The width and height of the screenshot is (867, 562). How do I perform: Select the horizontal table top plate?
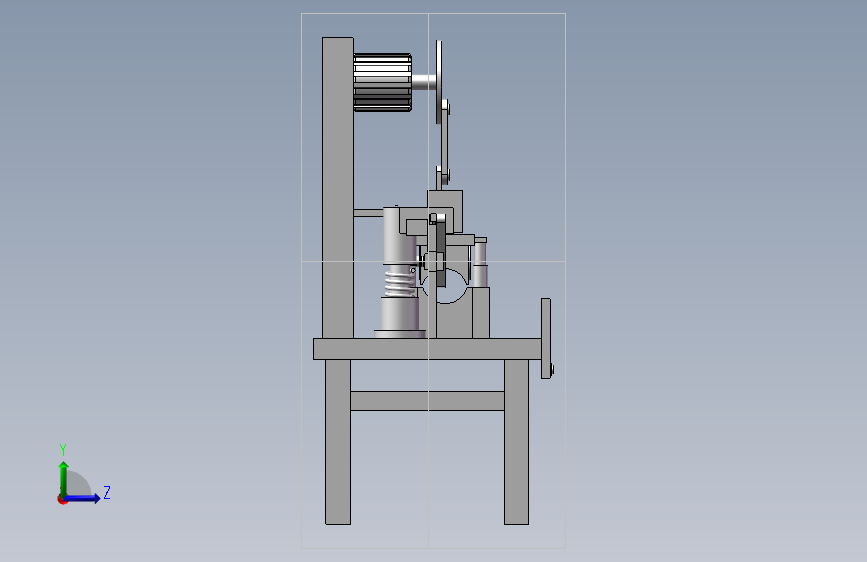point(427,349)
